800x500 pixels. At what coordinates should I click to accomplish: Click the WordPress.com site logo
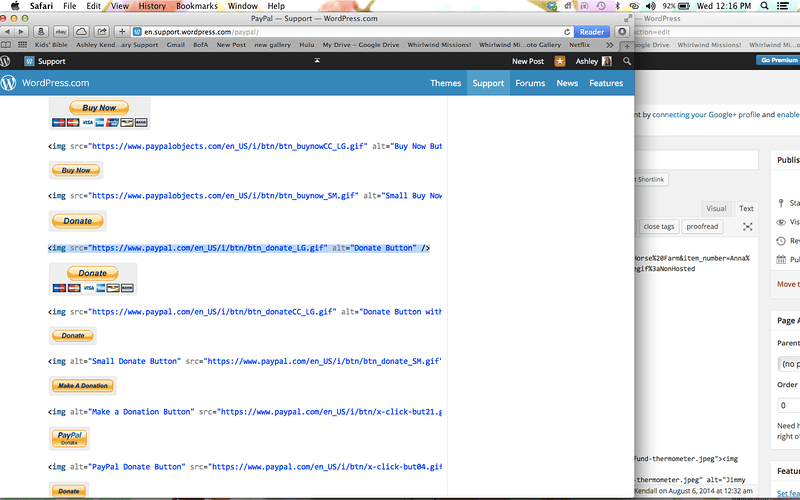45,83
